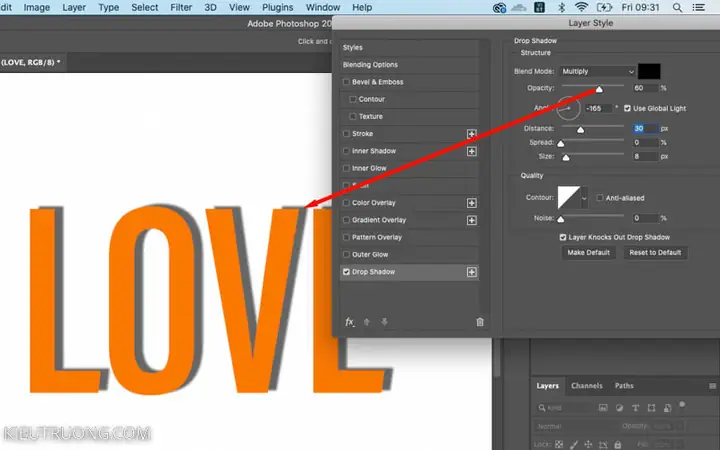
Task: Click the Size slider handle
Action: (x=566, y=158)
